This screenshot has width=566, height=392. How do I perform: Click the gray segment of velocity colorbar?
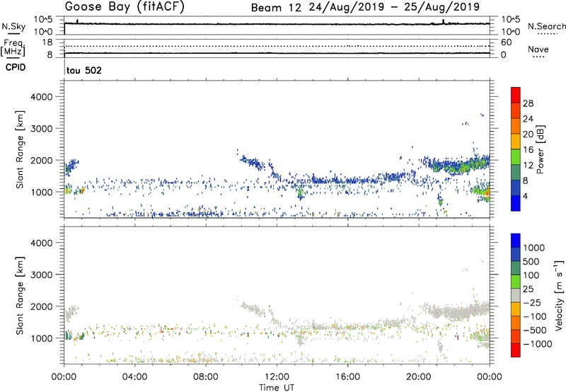(516, 296)
